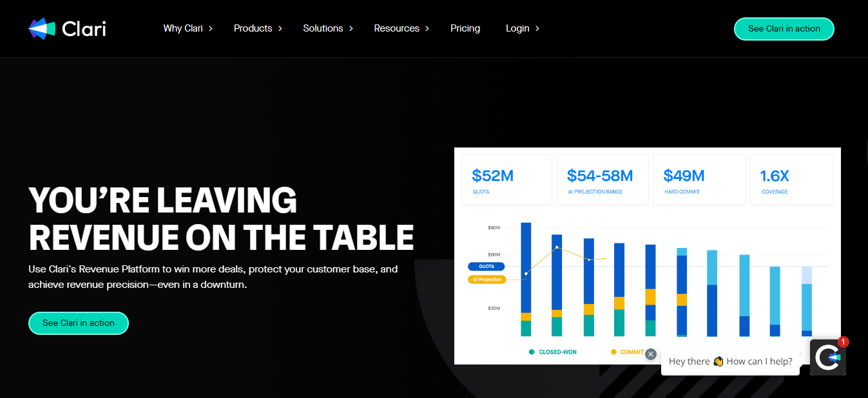Open the Login menu

[x=517, y=28]
